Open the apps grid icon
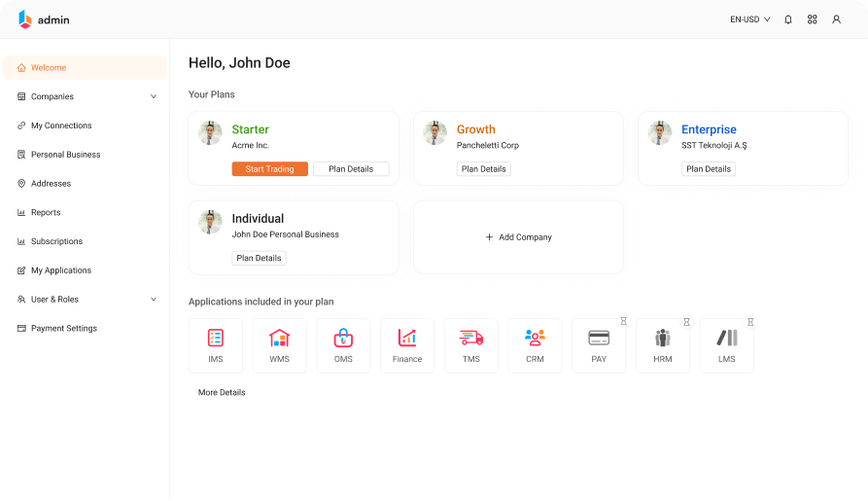Image resolution: width=868 pixels, height=501 pixels. pyautogui.click(x=812, y=19)
